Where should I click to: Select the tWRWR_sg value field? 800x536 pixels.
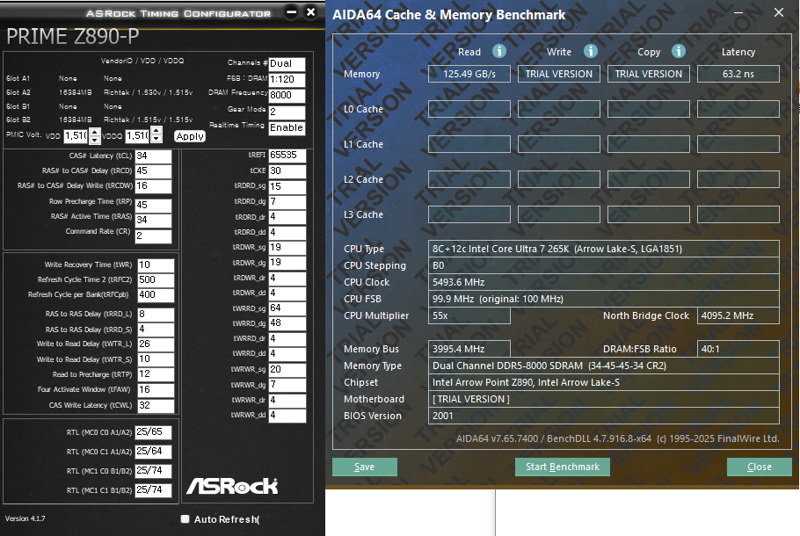pyautogui.click(x=287, y=370)
